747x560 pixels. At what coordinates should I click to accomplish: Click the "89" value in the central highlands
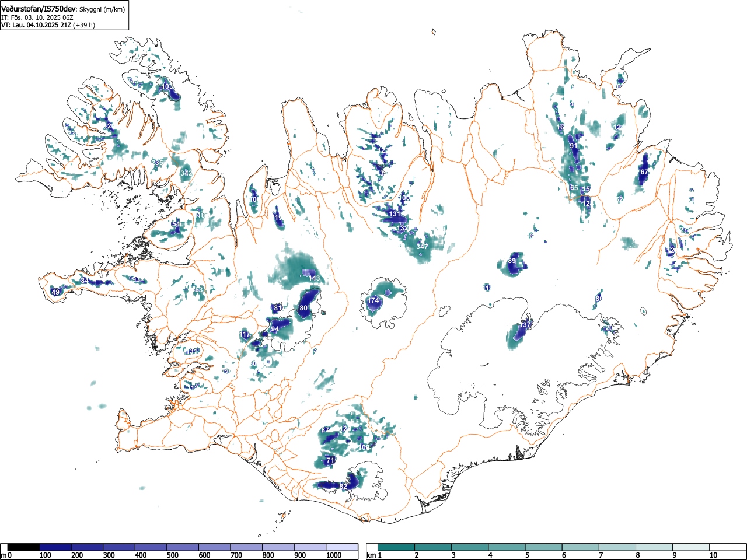click(512, 261)
